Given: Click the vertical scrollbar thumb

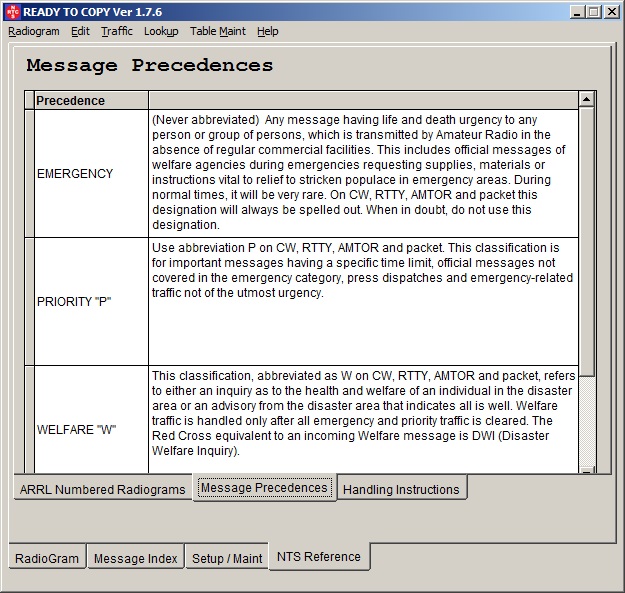Looking at the screenshot, I should 586,241.
